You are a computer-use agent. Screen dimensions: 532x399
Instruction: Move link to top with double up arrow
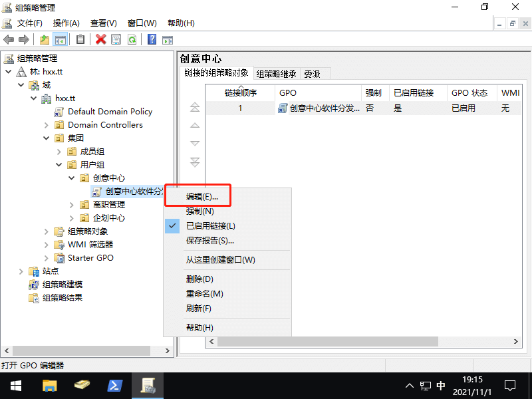tap(195, 107)
